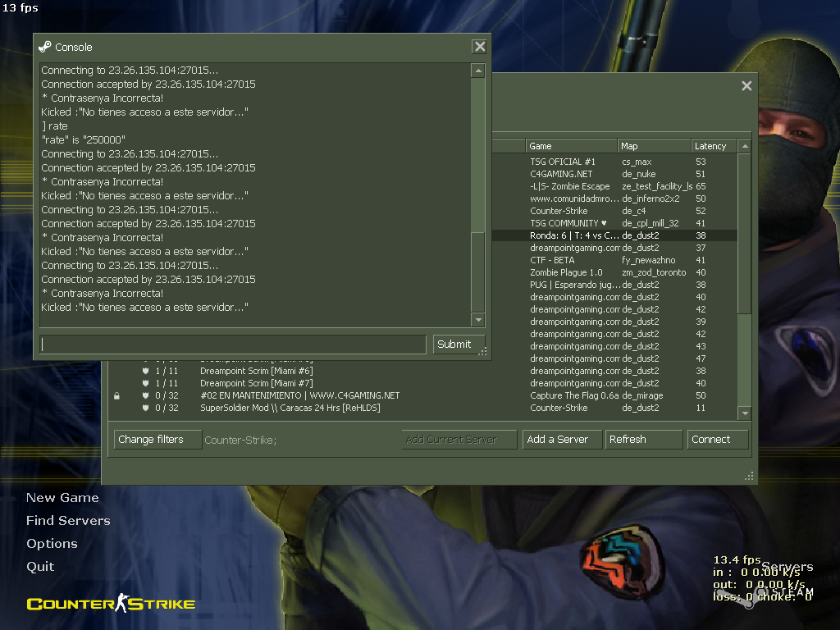Click the Connect button

click(718, 440)
